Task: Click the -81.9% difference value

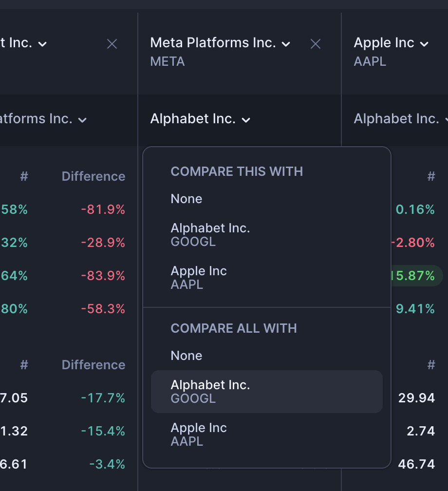Action: 103,209
